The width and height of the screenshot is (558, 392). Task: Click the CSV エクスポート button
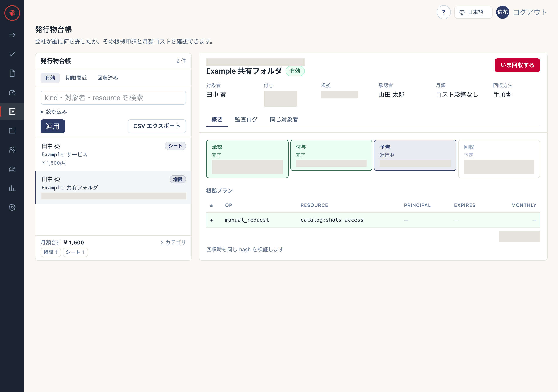tap(157, 126)
